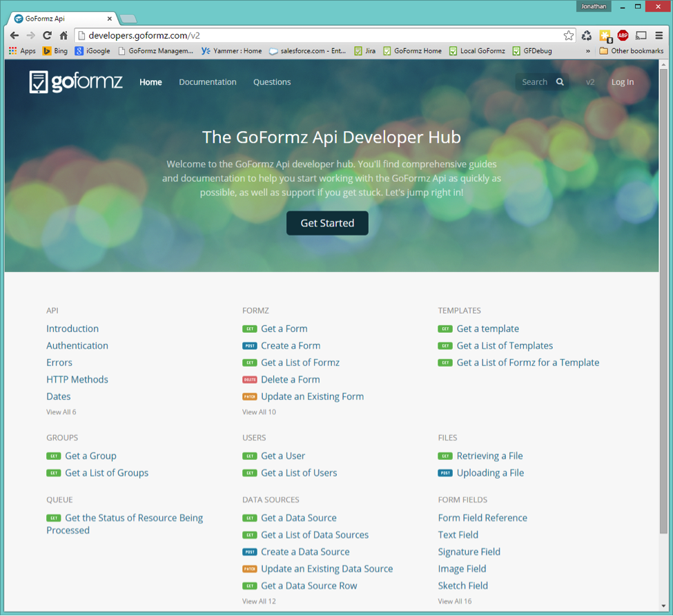The image size is (673, 616).
Task: Click the magnifier icon in Search box
Action: 560,81
